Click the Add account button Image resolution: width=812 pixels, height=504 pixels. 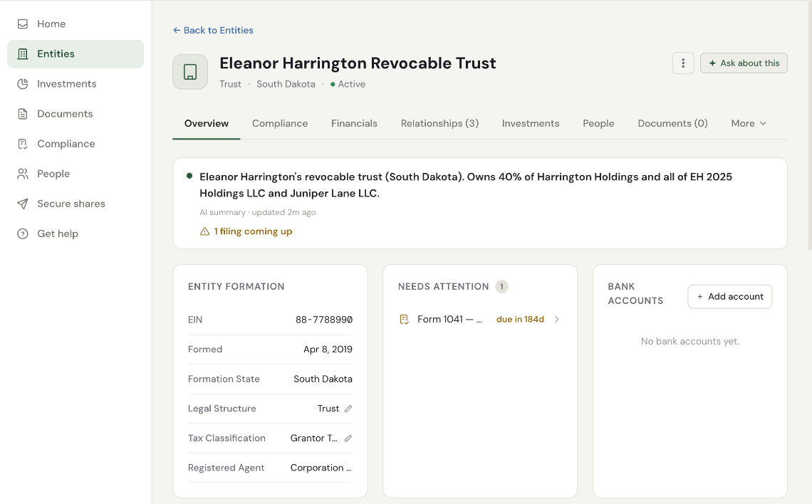pos(729,297)
